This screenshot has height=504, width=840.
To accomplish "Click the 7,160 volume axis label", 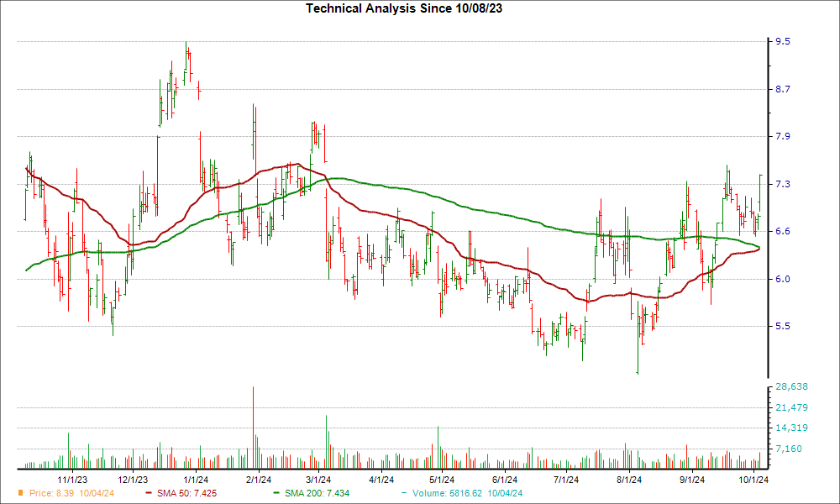I will pos(789,449).
